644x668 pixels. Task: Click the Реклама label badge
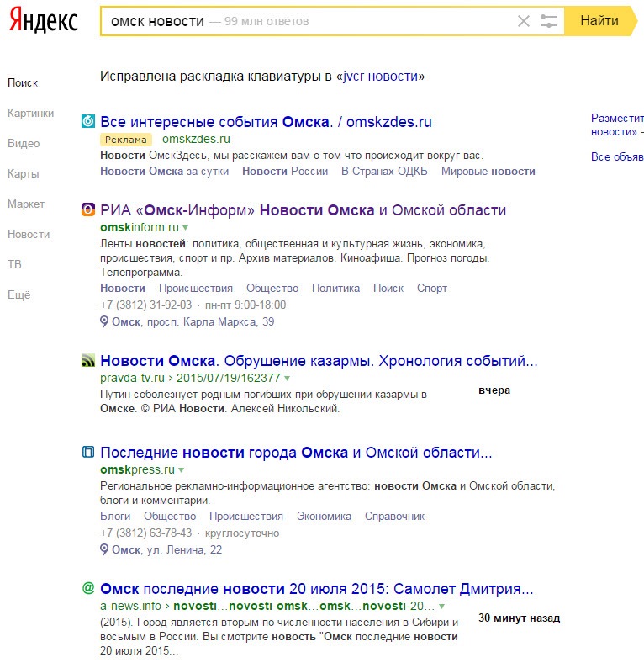point(125,140)
